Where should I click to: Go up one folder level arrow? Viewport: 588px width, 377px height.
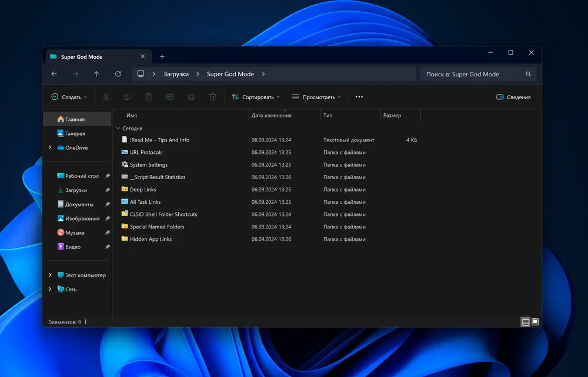point(96,74)
